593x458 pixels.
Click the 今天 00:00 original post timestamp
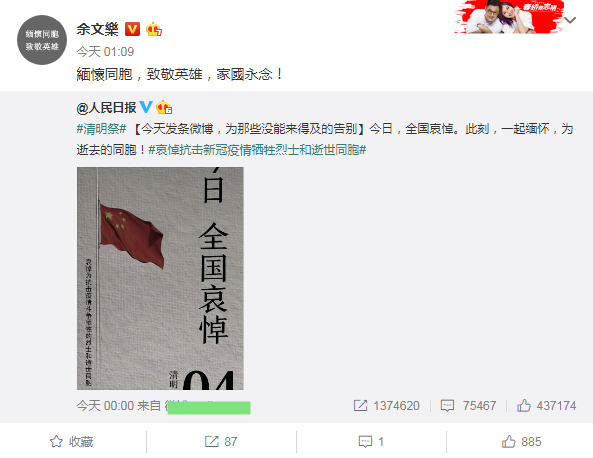[105, 406]
